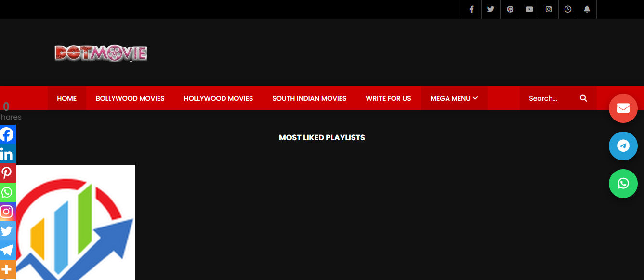The image size is (644, 280).
Task: Open the Instagram icon in top bar
Action: 549,9
